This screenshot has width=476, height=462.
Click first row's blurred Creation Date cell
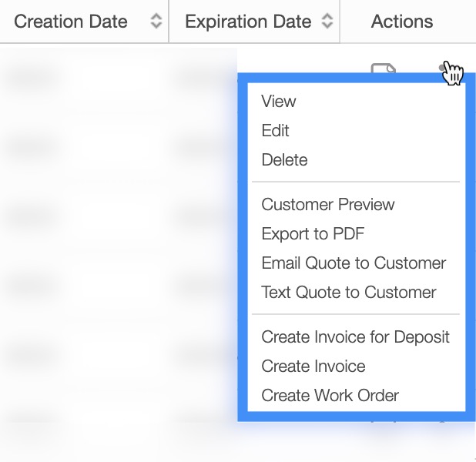point(35,77)
